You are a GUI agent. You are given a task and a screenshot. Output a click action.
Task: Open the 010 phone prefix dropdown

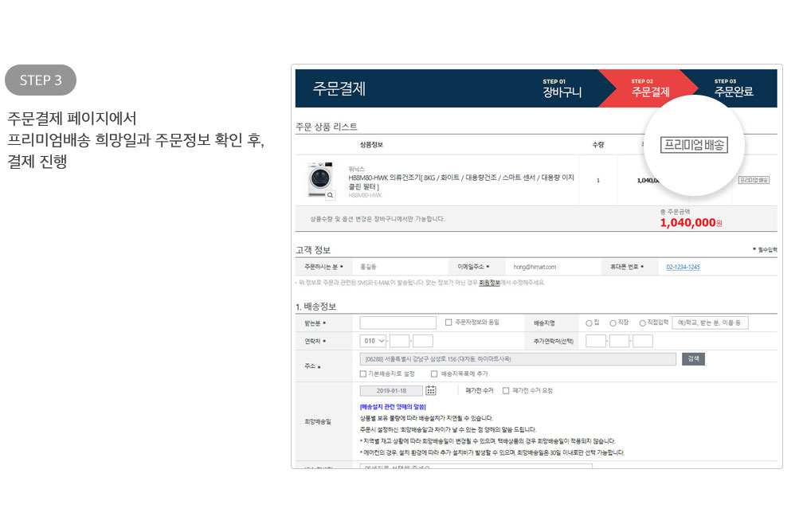click(374, 341)
